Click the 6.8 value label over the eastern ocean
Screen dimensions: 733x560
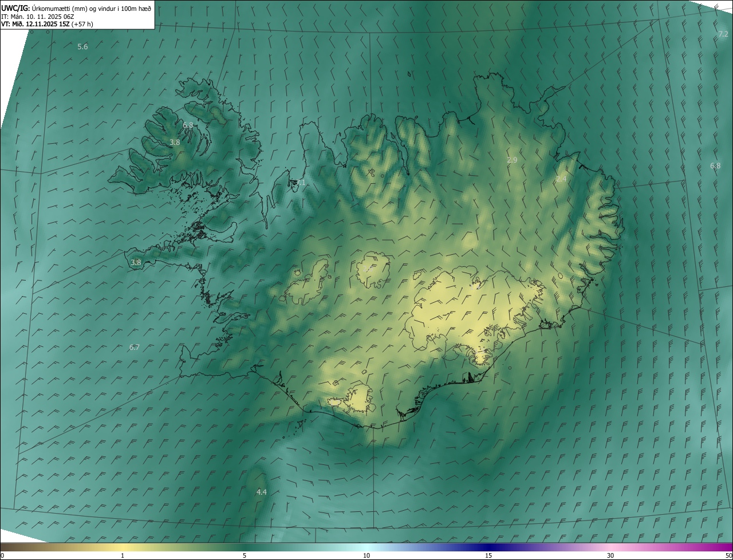click(x=715, y=166)
